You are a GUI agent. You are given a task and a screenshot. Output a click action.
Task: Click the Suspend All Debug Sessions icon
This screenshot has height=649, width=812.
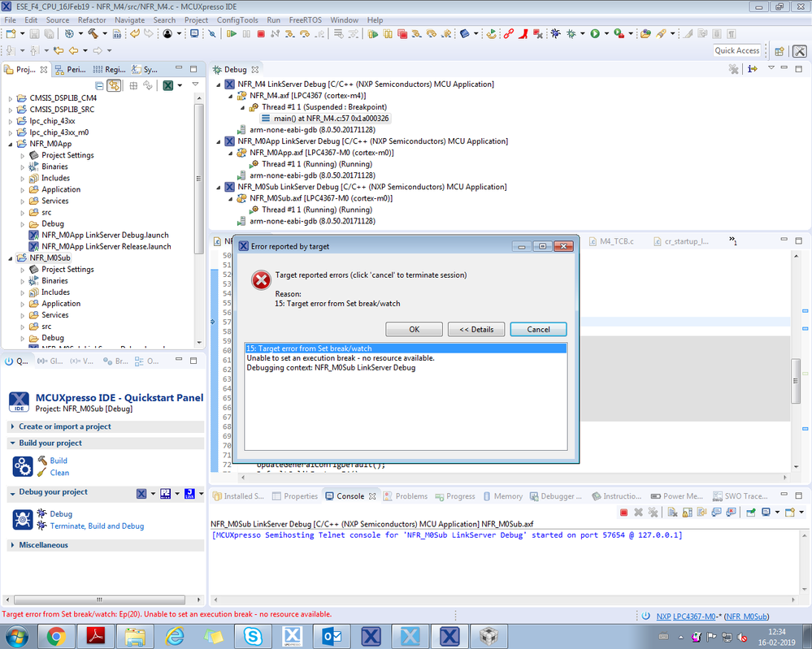(x=388, y=34)
